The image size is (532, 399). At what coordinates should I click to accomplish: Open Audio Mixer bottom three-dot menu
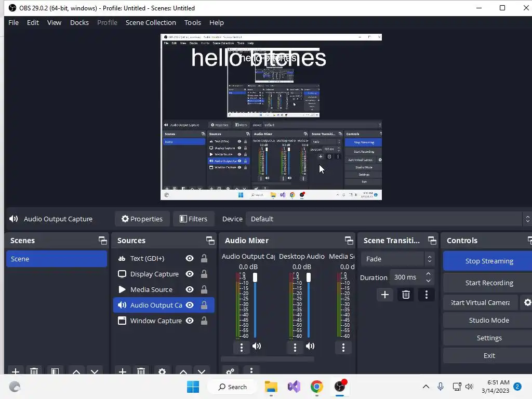(251, 370)
